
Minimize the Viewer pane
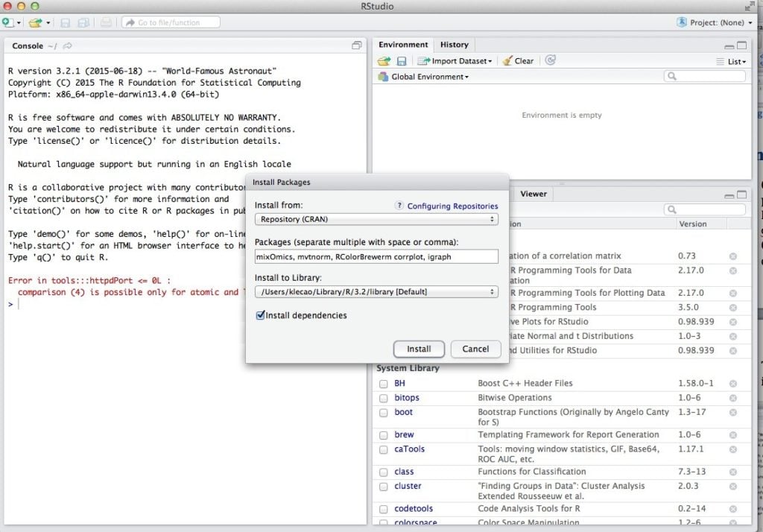(729, 195)
